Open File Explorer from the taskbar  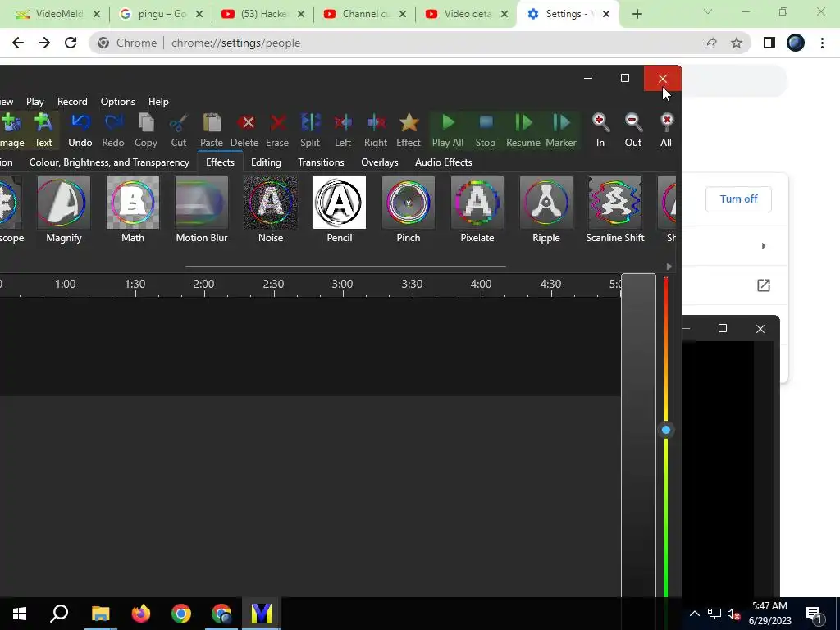coord(100,614)
